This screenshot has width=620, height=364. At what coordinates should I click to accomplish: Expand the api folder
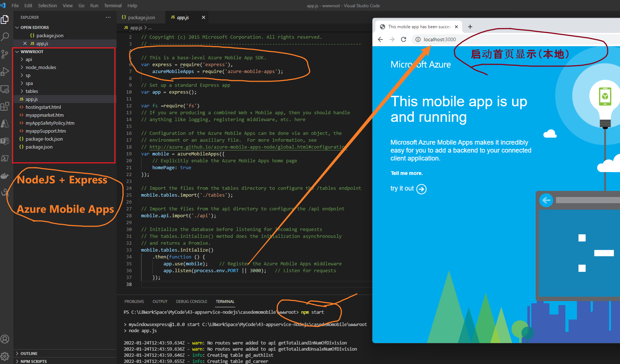tap(29, 60)
